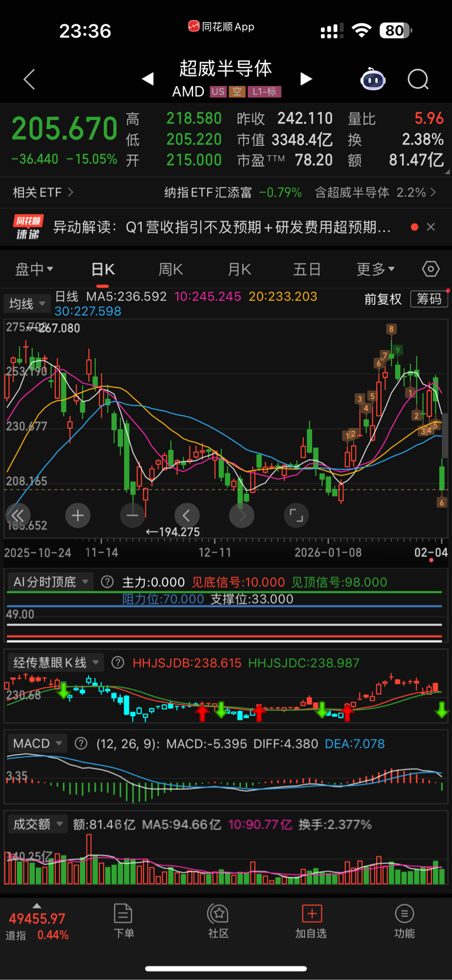This screenshot has height=980, width=452.
Task: Tap the MA5:236.592 label
Action: (127, 297)
